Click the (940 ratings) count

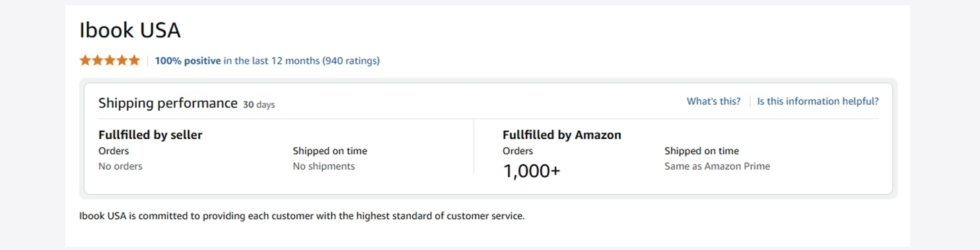(x=351, y=61)
